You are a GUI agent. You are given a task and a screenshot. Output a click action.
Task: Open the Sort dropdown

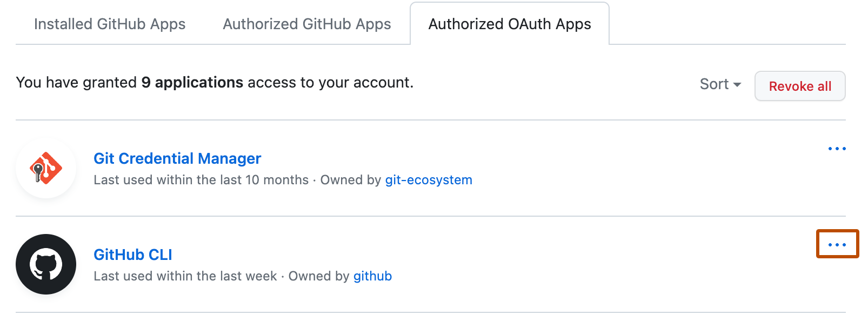[719, 84]
